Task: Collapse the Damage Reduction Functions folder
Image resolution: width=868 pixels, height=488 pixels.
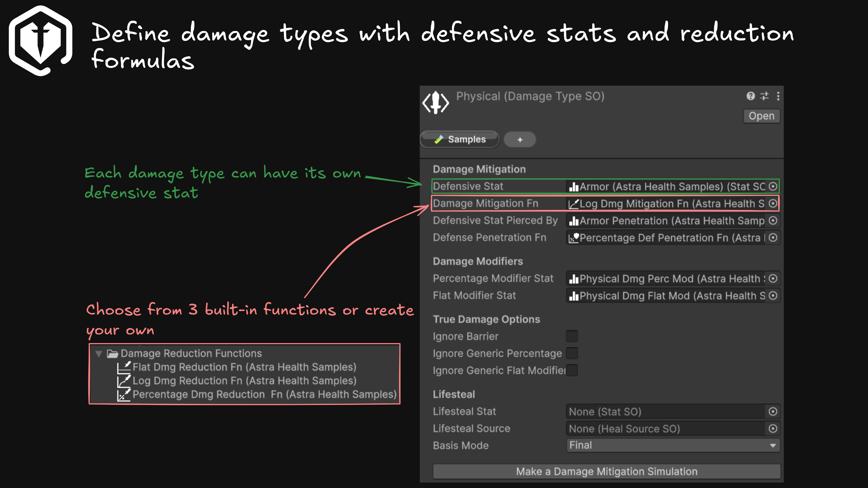Action: coord(99,354)
